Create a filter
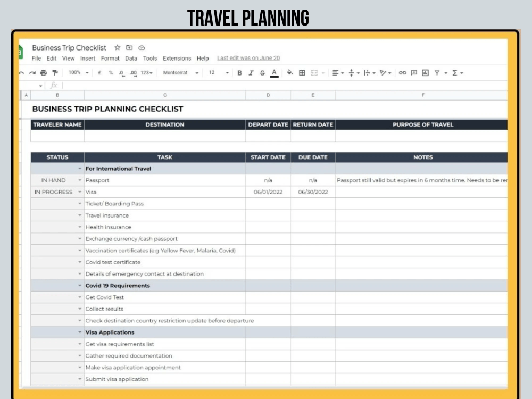Viewport: 532px width, 399px height. pyautogui.click(x=437, y=72)
